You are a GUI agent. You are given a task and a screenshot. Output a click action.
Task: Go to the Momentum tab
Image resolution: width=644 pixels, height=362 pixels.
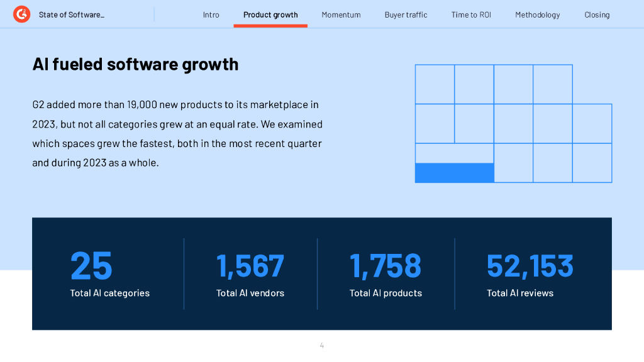pos(341,15)
